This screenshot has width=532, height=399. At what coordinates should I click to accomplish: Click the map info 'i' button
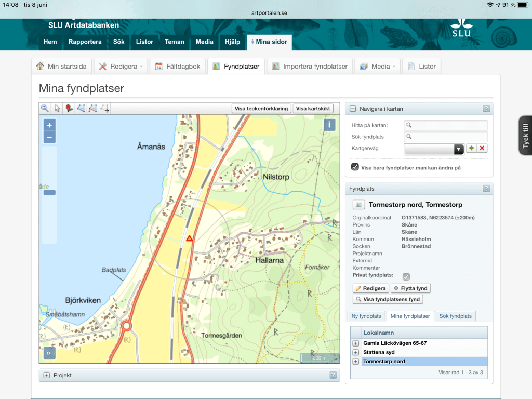329,125
